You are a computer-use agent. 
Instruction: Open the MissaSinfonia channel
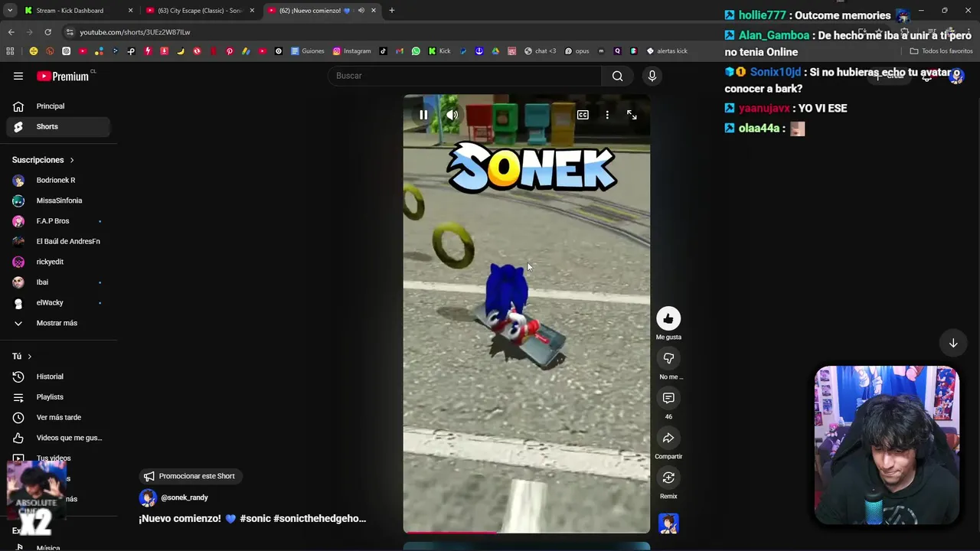[58, 201]
